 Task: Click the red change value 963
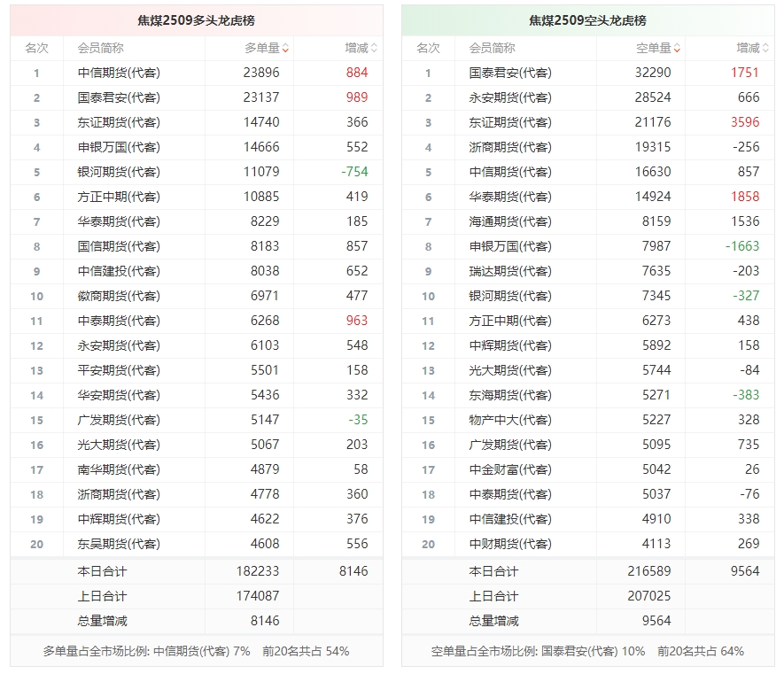click(x=357, y=321)
